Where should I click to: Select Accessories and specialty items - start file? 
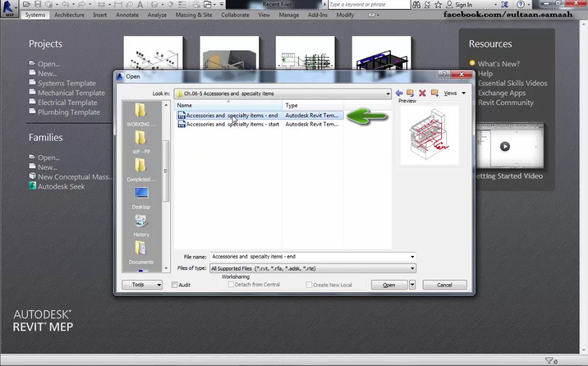[x=232, y=124]
